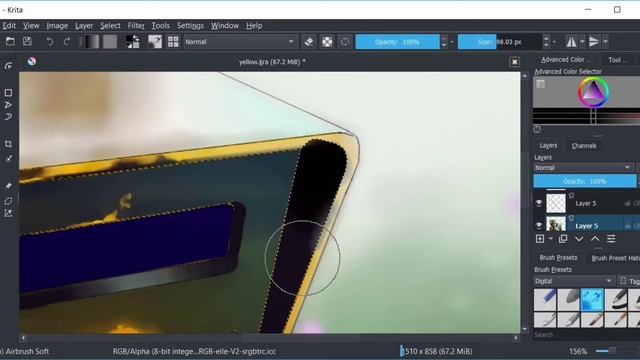Open the Normal blending mode dropdown in toolbar
The height and width of the screenshot is (360, 640).
point(240,42)
